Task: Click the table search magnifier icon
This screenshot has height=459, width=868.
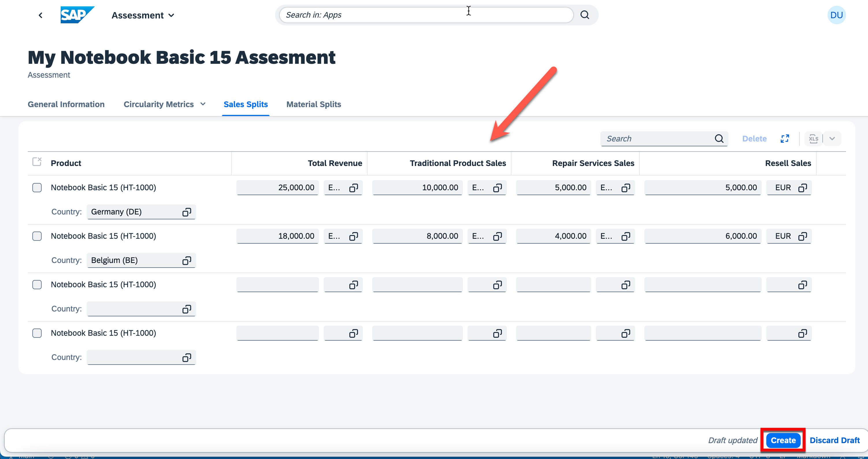Action: pyautogui.click(x=719, y=138)
